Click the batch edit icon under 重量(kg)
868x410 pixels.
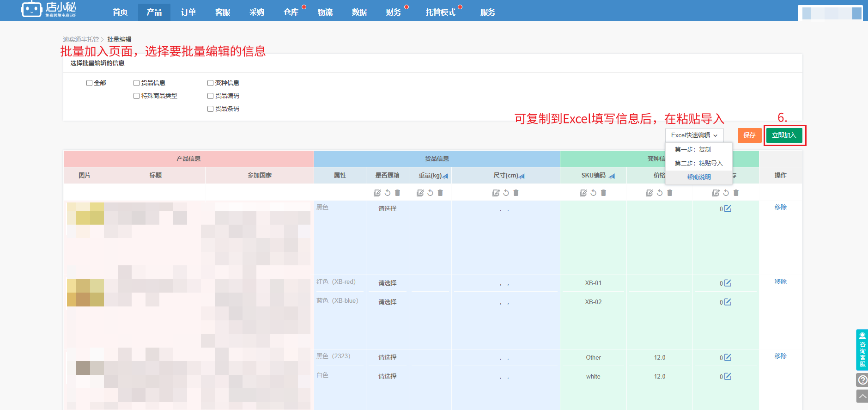[420, 193]
